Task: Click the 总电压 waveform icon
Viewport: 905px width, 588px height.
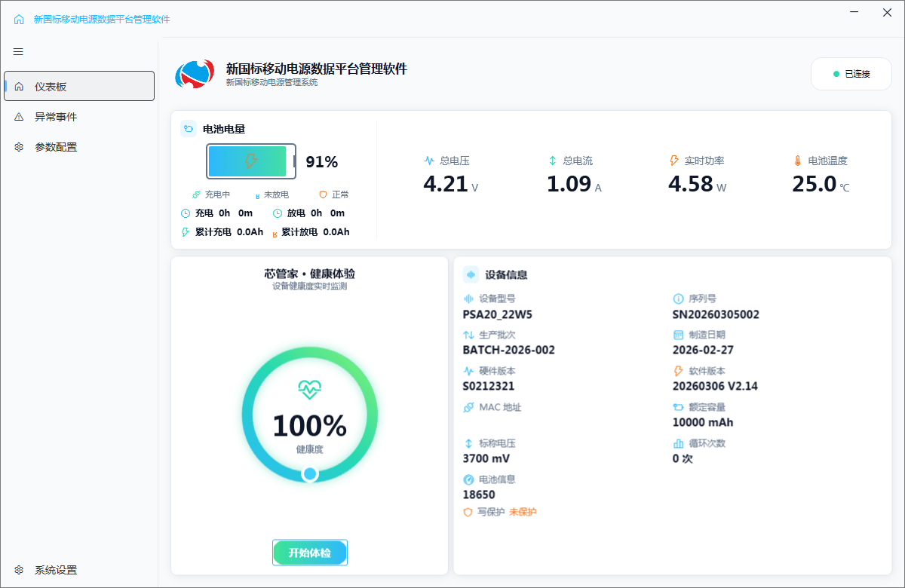Action: pos(429,161)
